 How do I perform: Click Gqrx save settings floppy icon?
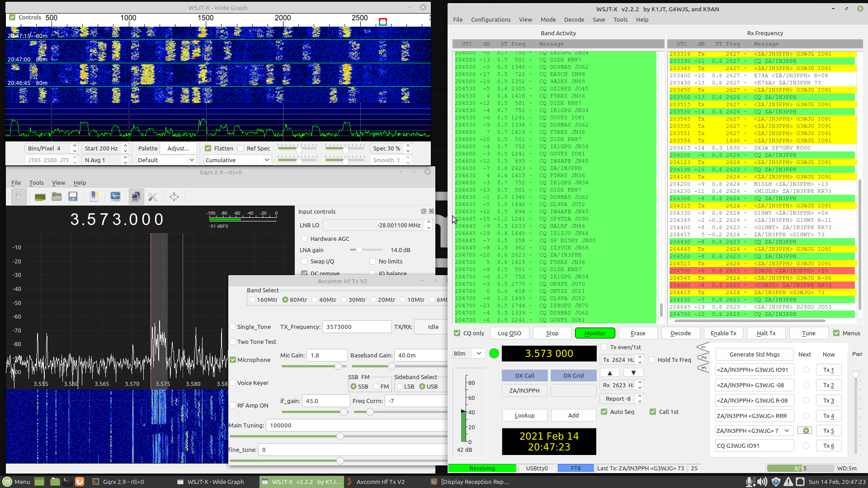coord(73,197)
